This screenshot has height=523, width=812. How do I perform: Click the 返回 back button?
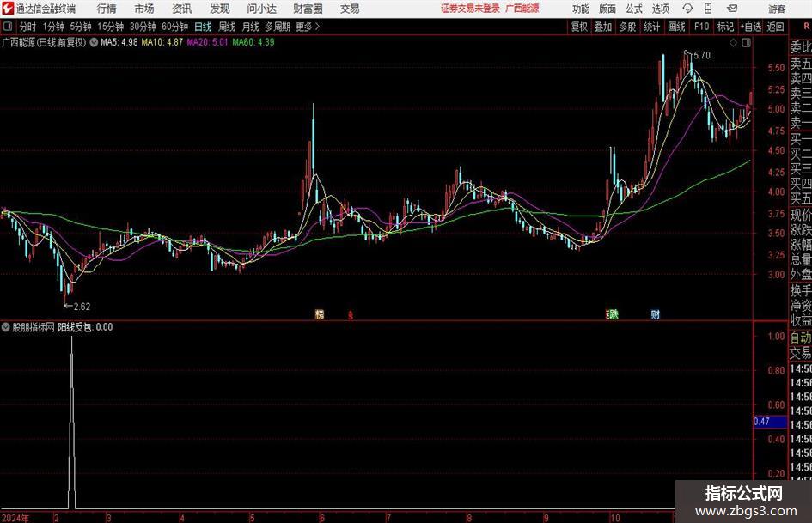[x=775, y=27]
